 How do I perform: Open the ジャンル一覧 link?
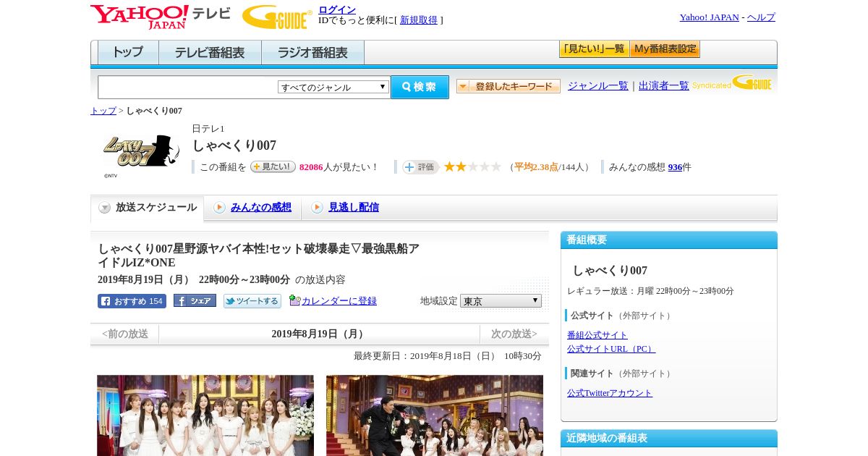(x=598, y=86)
